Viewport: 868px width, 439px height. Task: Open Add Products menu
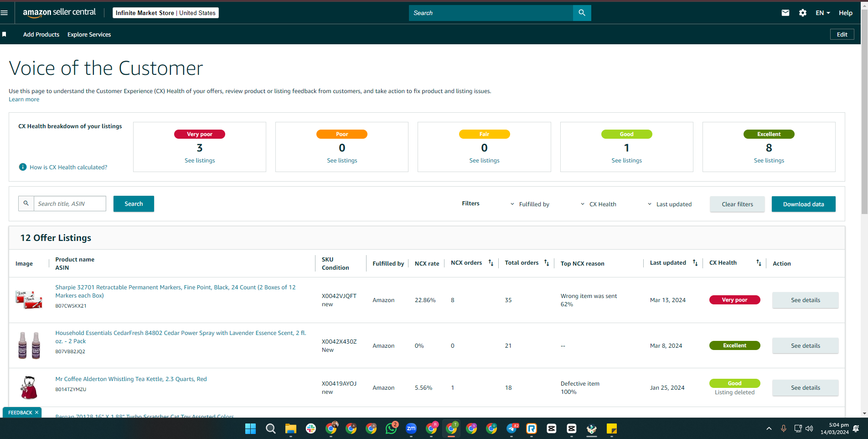point(41,34)
